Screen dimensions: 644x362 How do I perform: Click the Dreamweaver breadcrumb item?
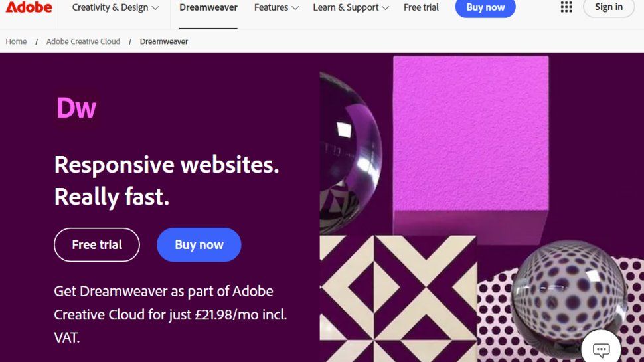pos(164,41)
